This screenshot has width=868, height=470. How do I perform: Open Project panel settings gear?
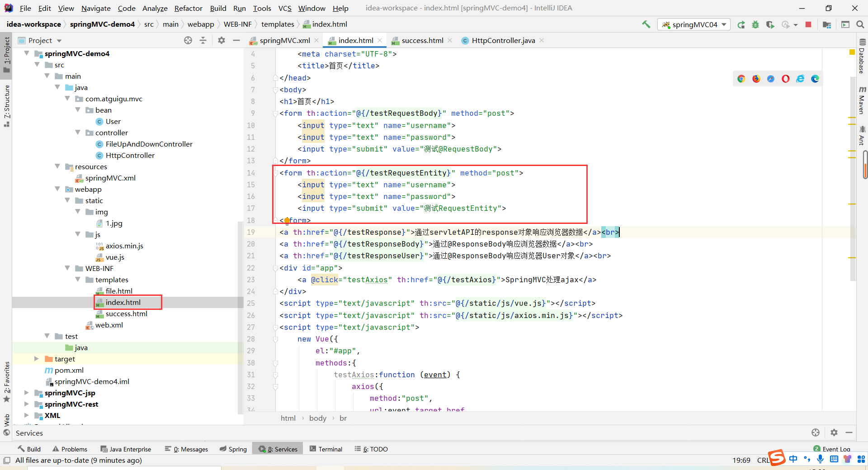(x=221, y=40)
